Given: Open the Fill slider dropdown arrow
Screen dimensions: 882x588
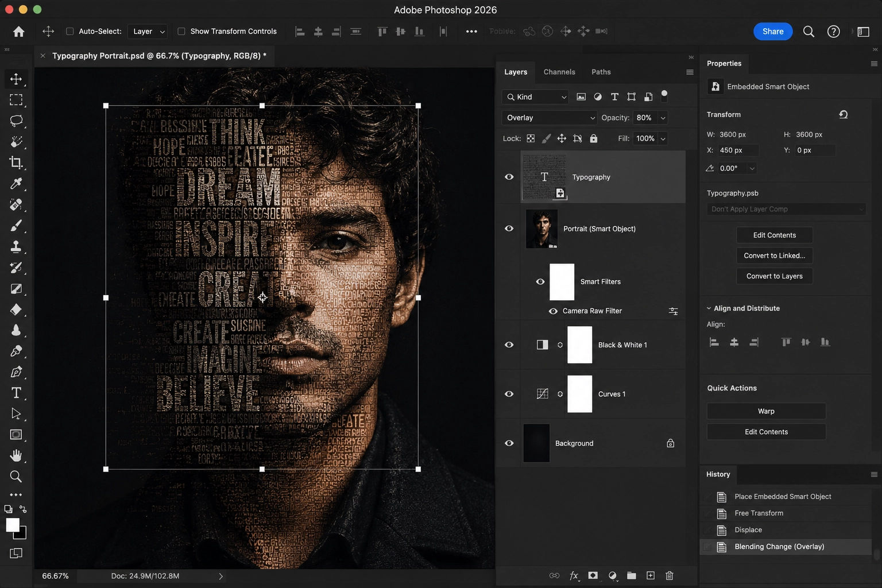Looking at the screenshot, I should 663,138.
